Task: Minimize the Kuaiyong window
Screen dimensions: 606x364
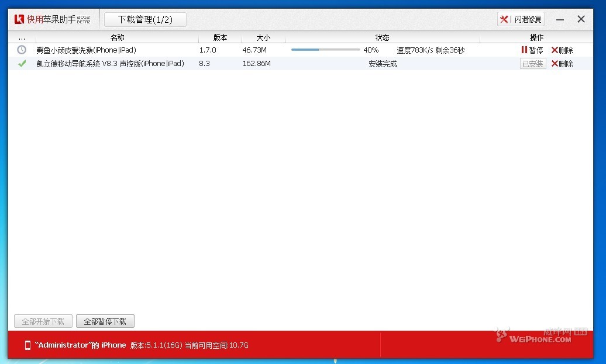Action: 560,19
